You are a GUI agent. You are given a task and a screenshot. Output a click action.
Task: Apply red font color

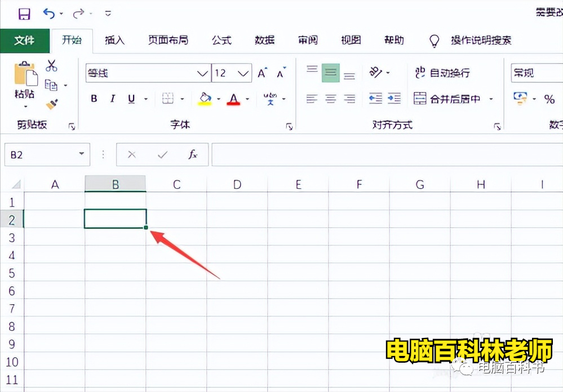click(x=233, y=99)
